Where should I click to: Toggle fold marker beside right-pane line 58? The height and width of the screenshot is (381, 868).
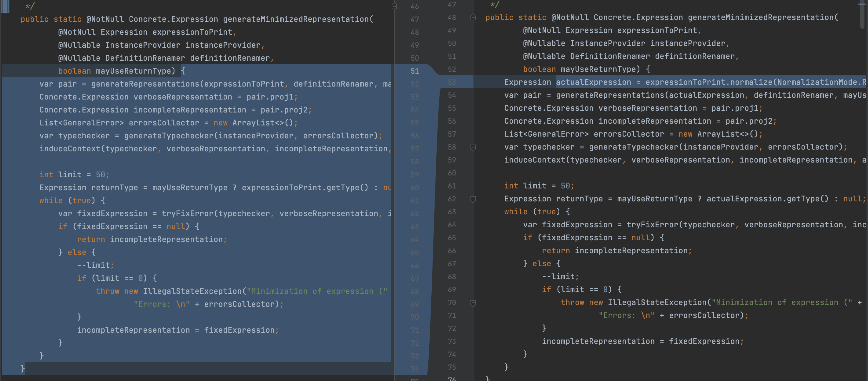(x=473, y=147)
